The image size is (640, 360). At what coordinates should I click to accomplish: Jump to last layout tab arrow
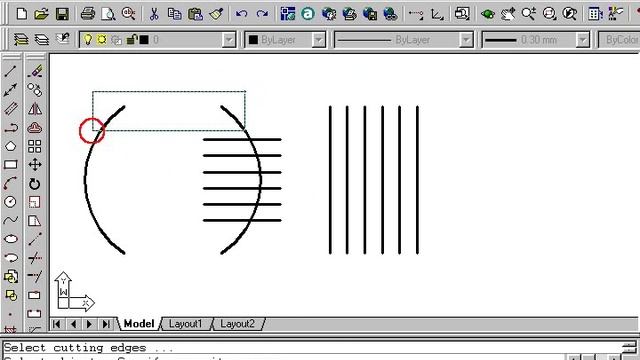point(106,324)
